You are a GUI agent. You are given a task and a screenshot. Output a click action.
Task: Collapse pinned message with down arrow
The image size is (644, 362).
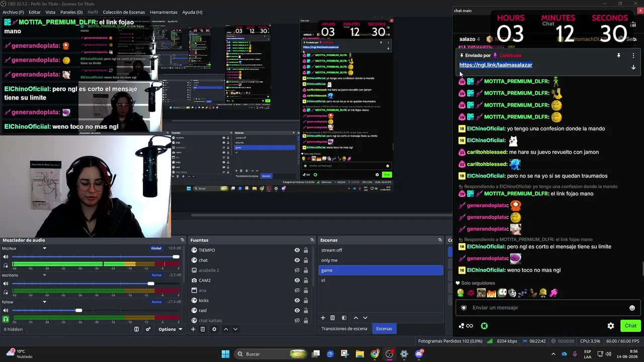pos(633,67)
